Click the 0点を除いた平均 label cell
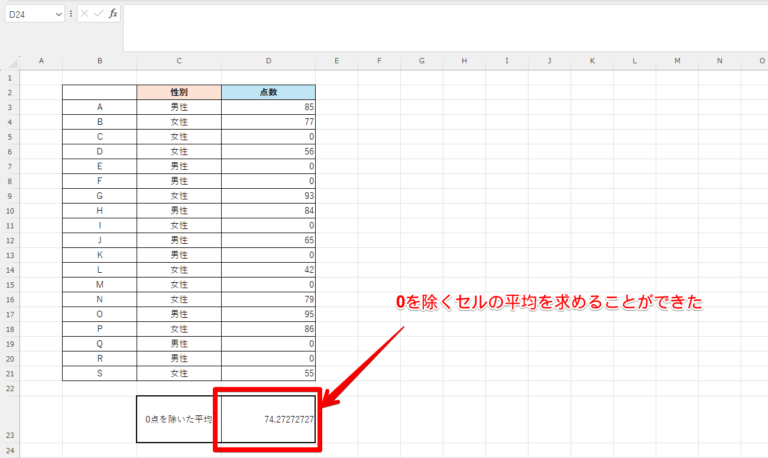 (x=178, y=418)
